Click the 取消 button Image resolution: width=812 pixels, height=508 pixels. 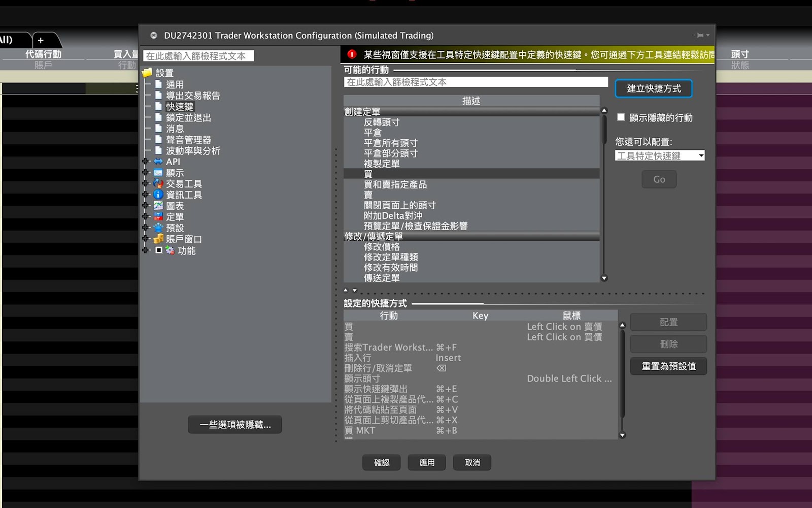pyautogui.click(x=472, y=462)
